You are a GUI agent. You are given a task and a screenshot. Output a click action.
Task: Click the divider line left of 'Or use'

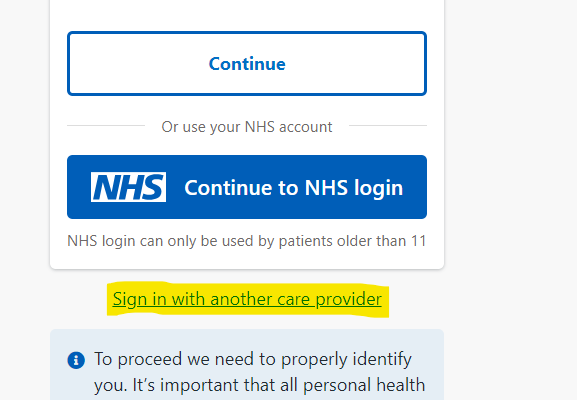(x=106, y=125)
